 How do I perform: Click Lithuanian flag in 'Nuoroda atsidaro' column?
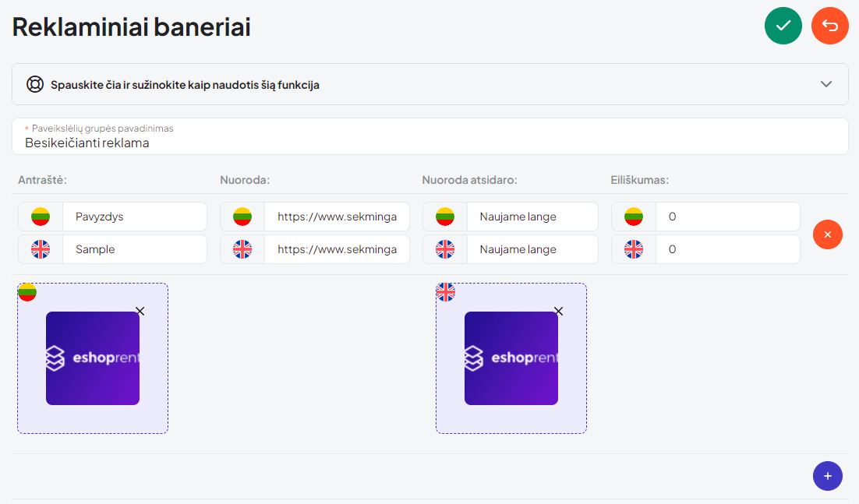click(x=445, y=217)
